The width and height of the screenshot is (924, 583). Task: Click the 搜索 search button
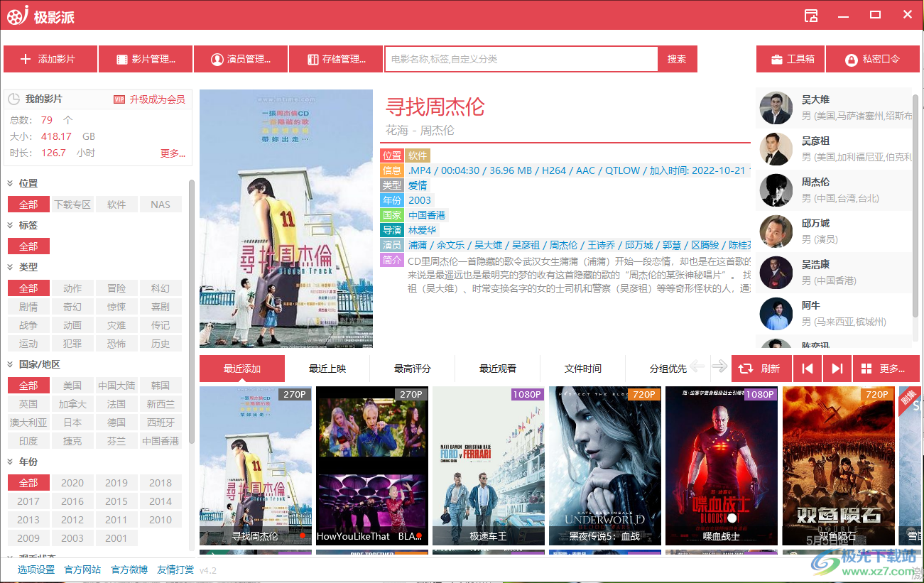coord(678,59)
